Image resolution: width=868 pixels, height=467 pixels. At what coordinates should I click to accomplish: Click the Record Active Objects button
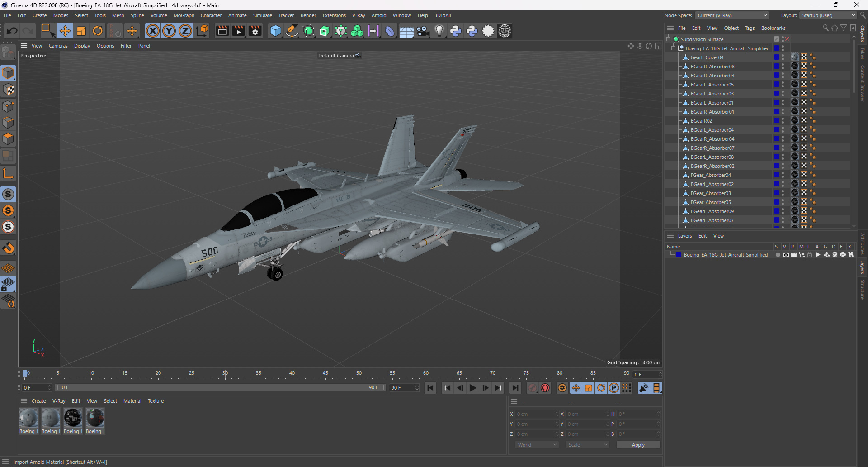(x=533, y=388)
